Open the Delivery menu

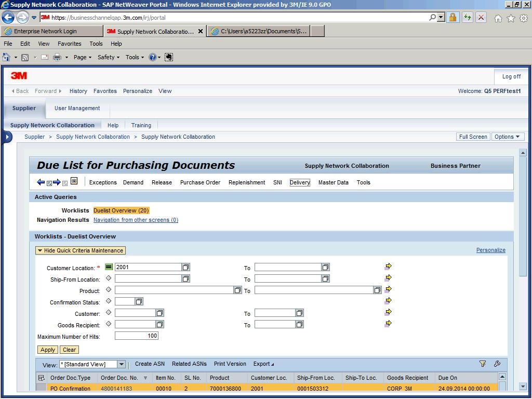coord(300,182)
